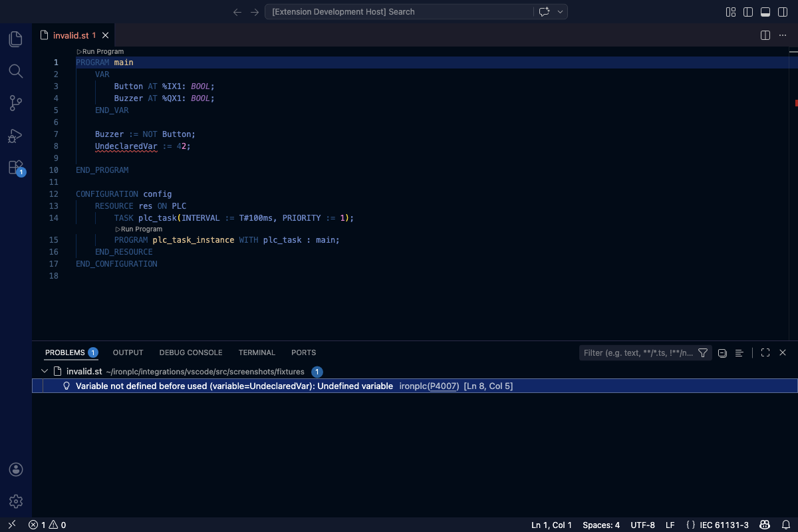Click Customize Layout icon in title bar
The width and height of the screenshot is (798, 532).
click(x=731, y=12)
